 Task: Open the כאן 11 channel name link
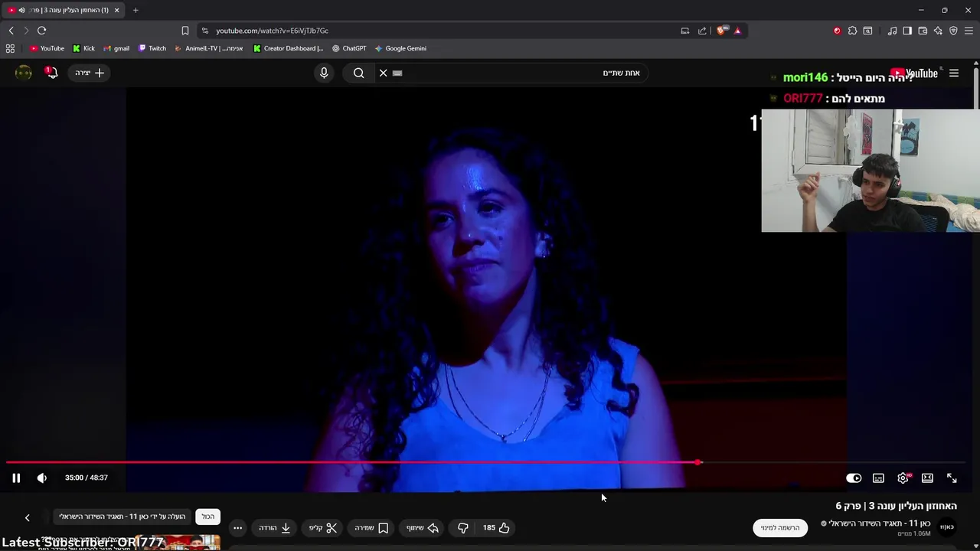tap(880, 523)
